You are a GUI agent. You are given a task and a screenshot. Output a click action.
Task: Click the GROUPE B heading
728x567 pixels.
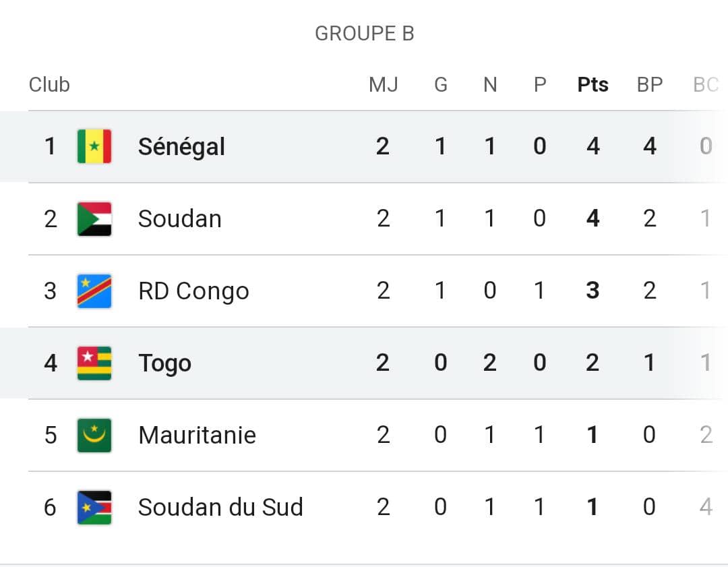365,34
